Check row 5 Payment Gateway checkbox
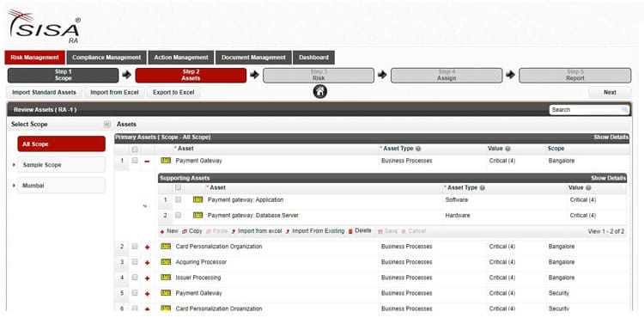 134,293
